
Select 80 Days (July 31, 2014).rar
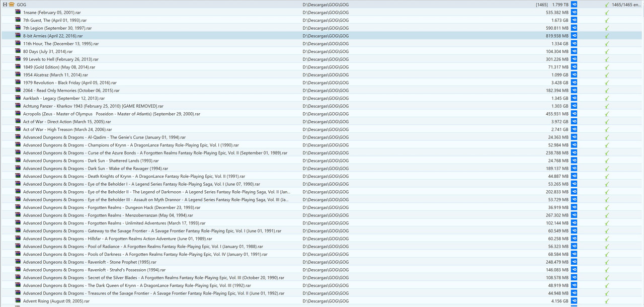tap(48, 51)
